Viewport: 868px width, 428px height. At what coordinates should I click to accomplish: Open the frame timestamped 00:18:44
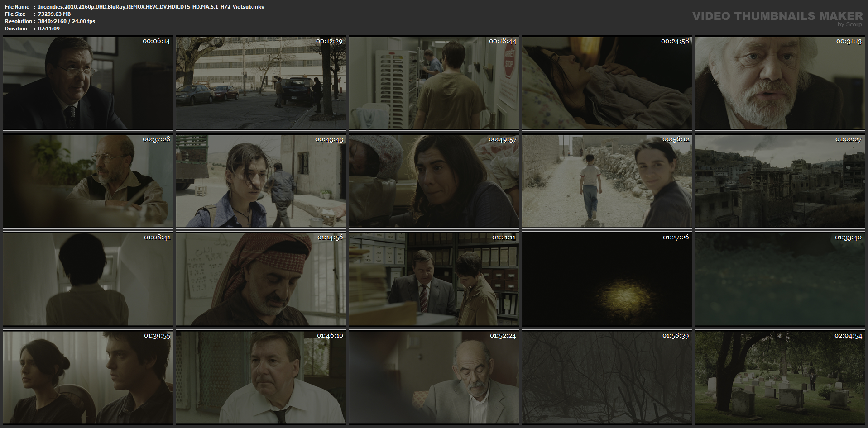click(x=434, y=83)
